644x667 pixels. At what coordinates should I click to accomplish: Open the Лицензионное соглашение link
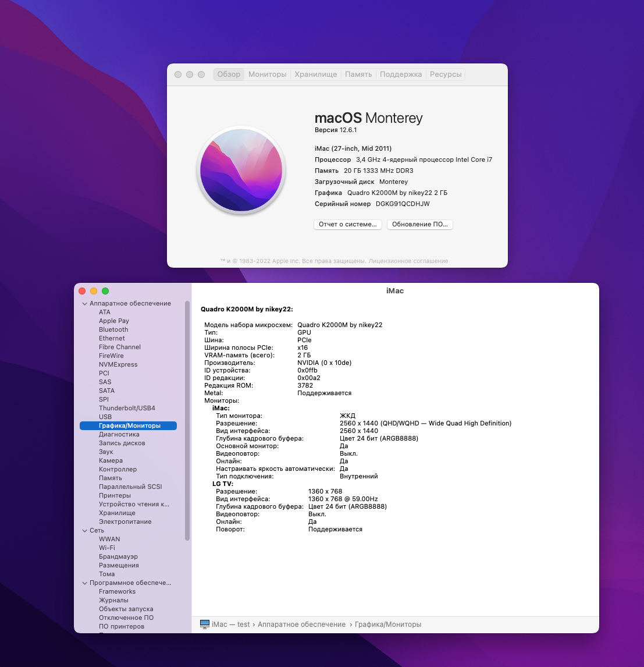click(x=408, y=261)
